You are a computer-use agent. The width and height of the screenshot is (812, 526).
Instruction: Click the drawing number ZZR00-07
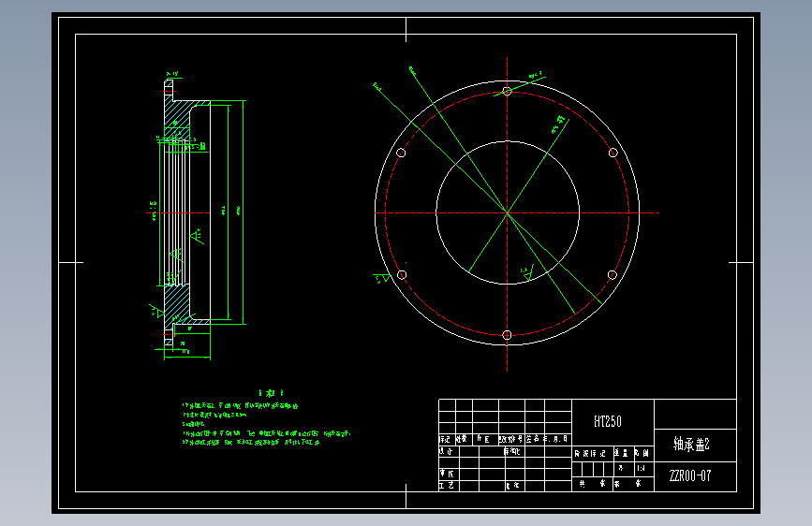[690, 475]
